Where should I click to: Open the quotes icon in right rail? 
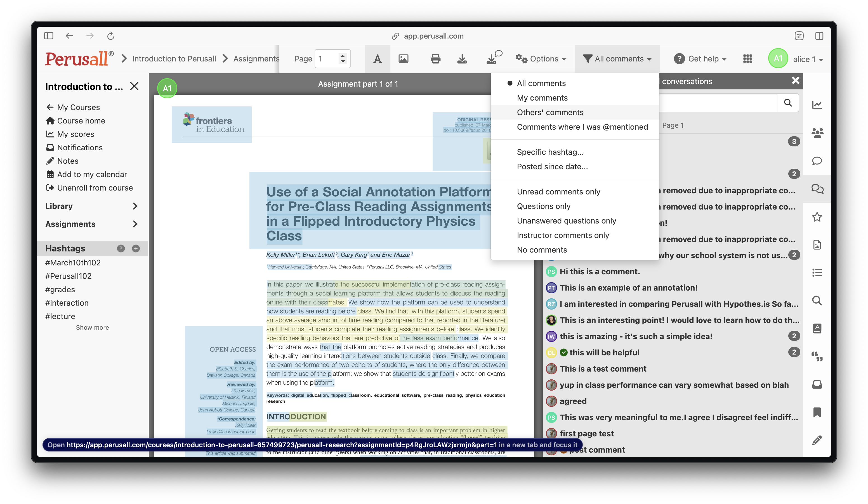point(817,356)
